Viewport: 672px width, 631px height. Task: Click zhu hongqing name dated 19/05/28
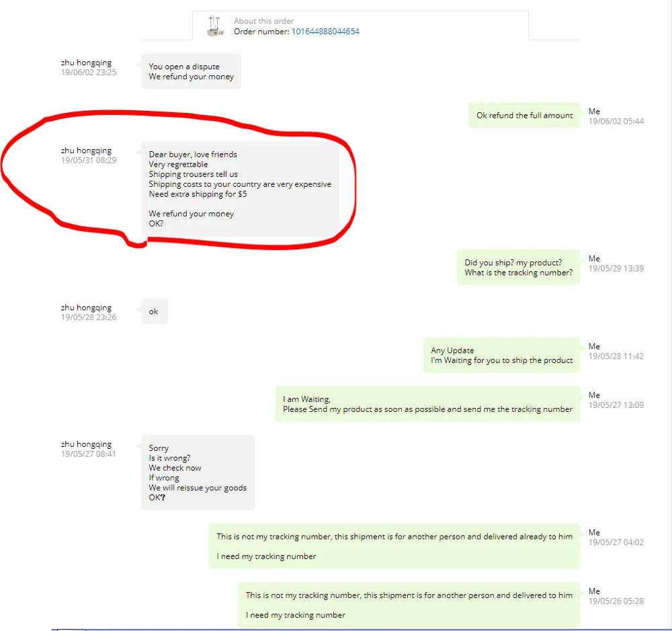[x=86, y=308]
